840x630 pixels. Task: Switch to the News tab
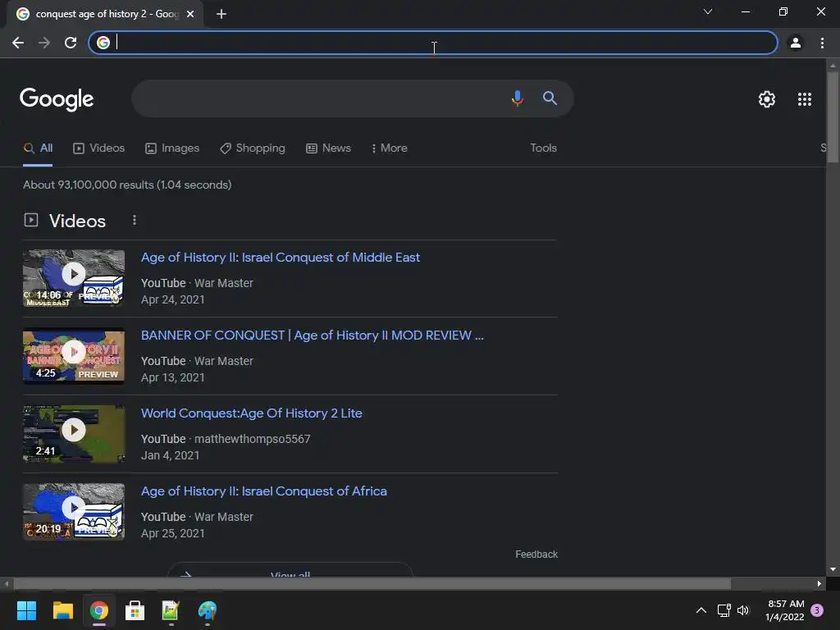[x=328, y=148]
